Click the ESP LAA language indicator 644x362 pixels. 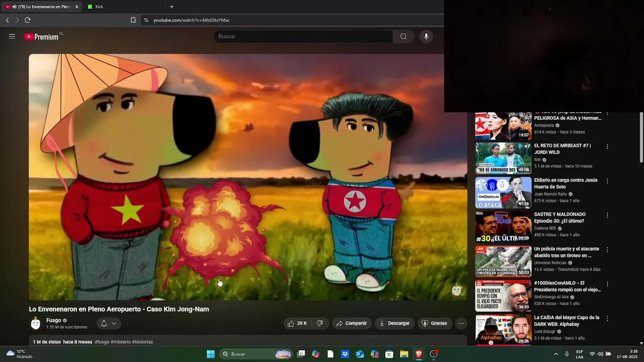tap(580, 354)
